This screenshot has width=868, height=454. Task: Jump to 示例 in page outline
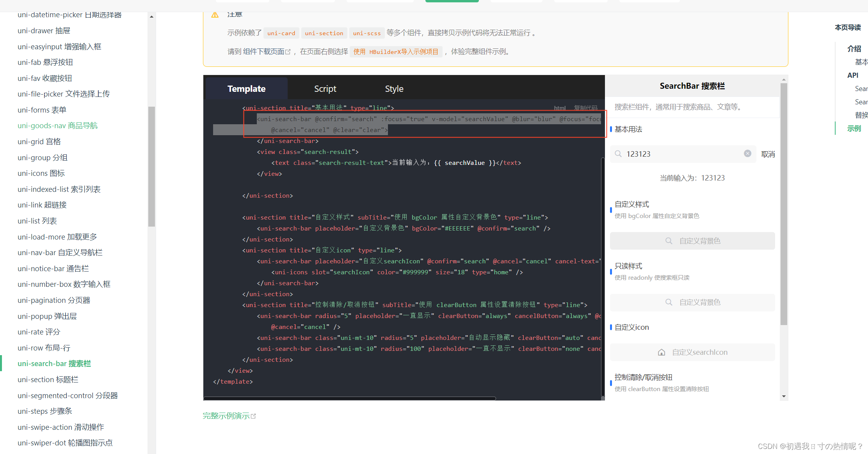coord(854,128)
